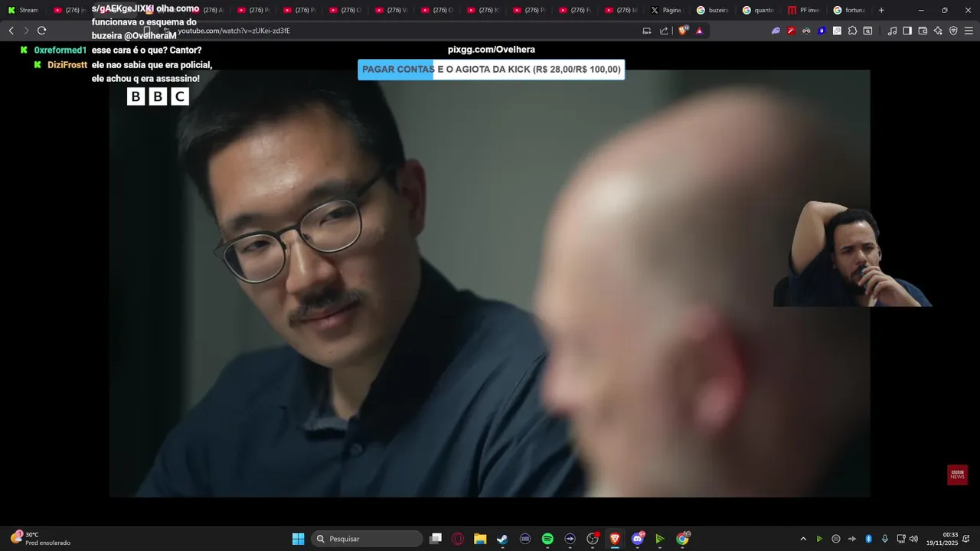
Task: Click the pixgg.com/Ovelhera link text
Action: click(492, 50)
